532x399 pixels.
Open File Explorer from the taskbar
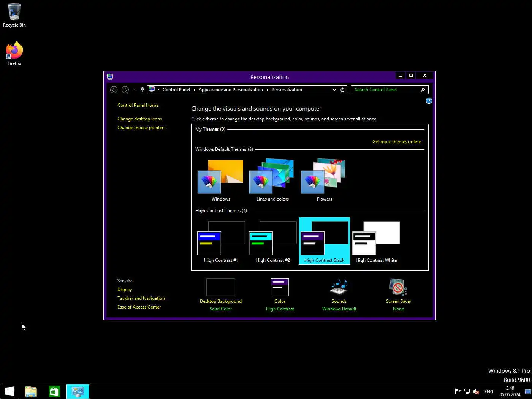(31, 391)
